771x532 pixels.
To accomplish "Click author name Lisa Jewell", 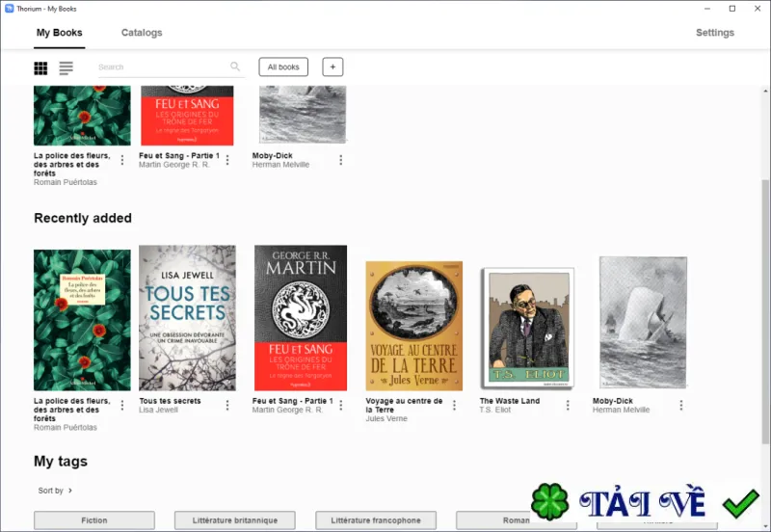I will 158,410.
